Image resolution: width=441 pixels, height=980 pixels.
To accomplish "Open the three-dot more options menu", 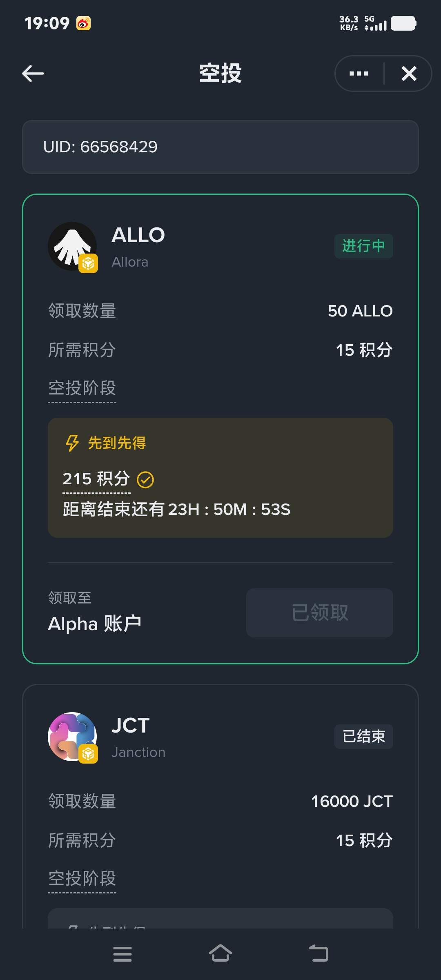I will 359,73.
